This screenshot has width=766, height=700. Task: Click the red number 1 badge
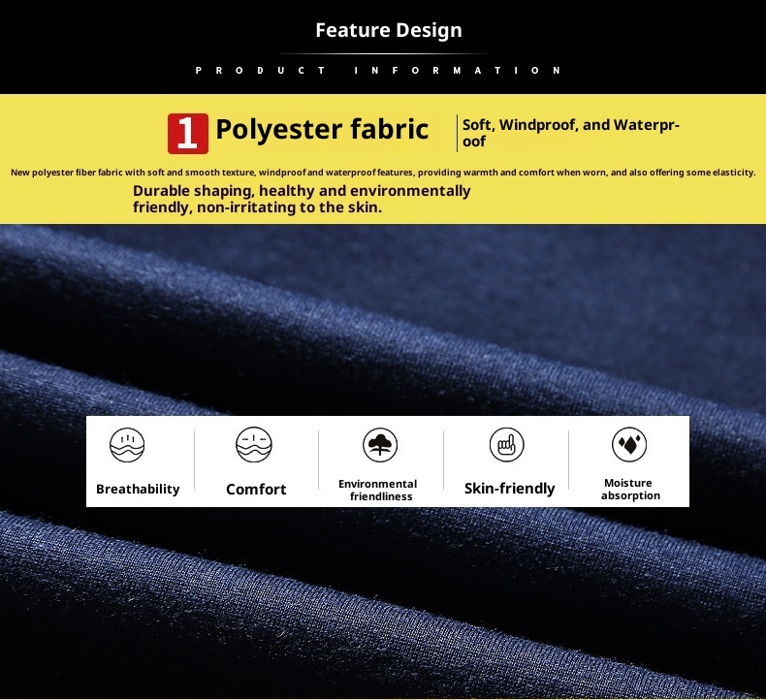[188, 134]
